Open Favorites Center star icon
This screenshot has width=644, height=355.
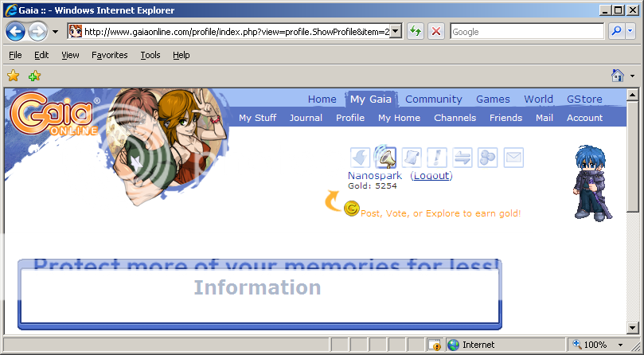pos(14,76)
